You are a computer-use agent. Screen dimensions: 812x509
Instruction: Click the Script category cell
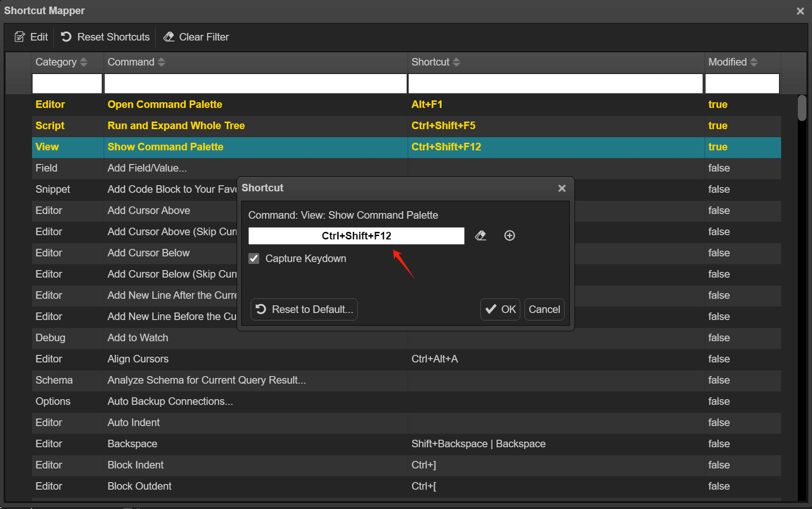68,126
